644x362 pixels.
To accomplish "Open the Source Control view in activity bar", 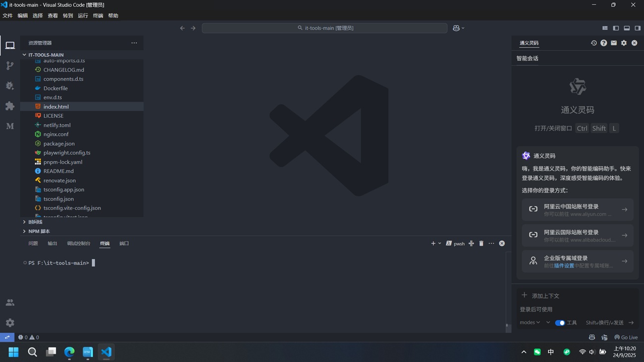I will (x=10, y=66).
